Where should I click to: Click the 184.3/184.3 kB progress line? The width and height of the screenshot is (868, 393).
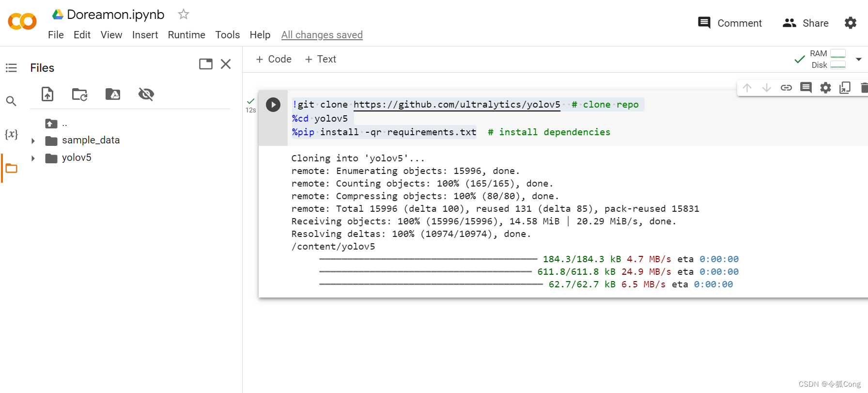[529, 259]
